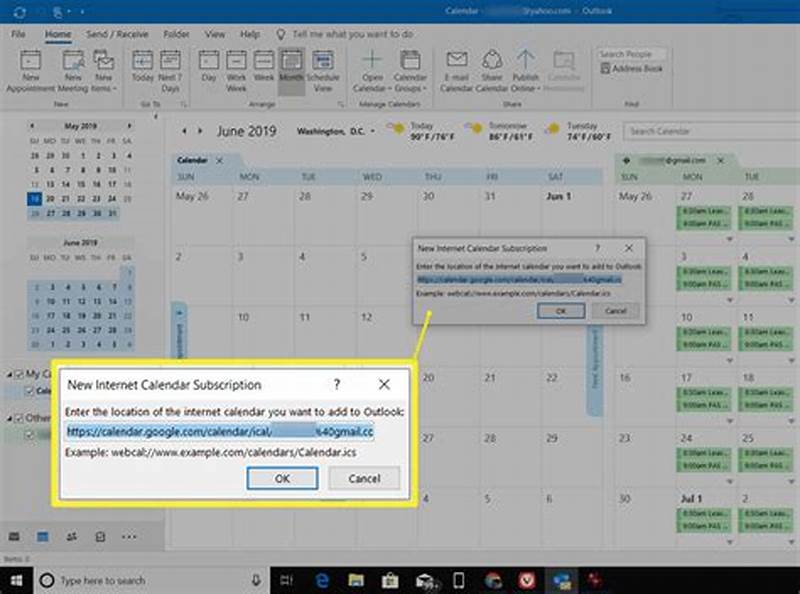Screen dimensions: 800x594
Task: Open the People view from navigation bar
Action: click(x=70, y=536)
